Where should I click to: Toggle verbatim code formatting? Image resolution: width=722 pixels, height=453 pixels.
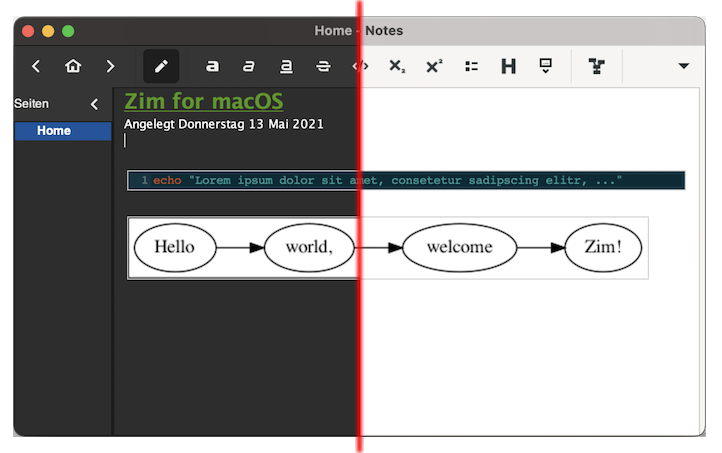tap(360, 67)
